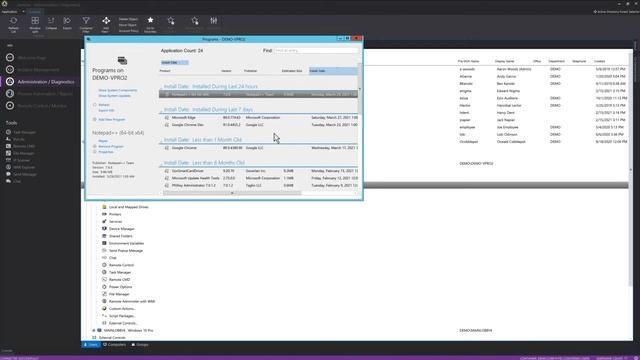Open Script Packages in the tree
Viewport: 640px width, 360px height.
click(119, 316)
